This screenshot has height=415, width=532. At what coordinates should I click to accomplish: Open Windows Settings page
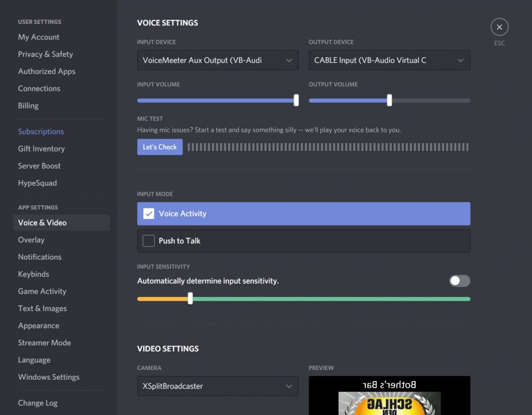pyautogui.click(x=49, y=377)
